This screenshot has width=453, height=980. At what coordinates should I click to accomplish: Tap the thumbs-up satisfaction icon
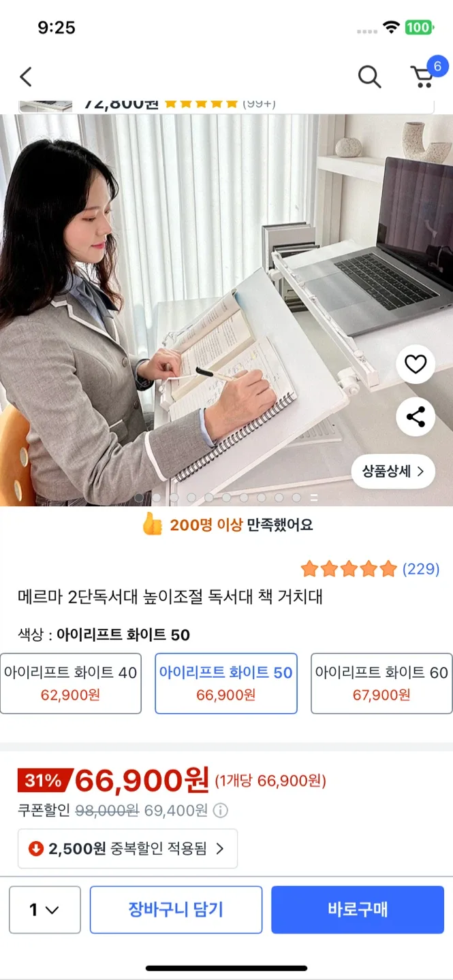pos(151,524)
